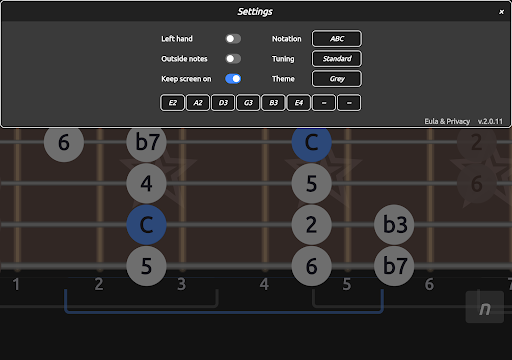Open the Theme Grey selector

337,79
